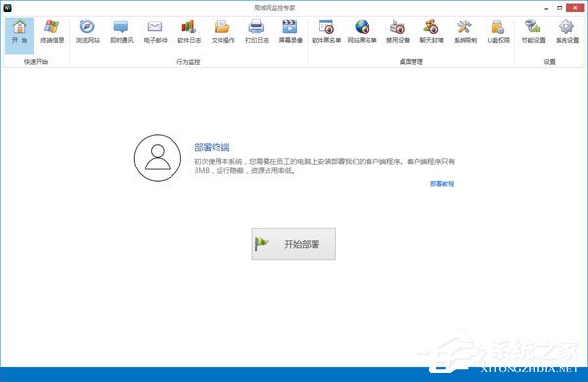The image size is (588, 382).
Task: Open 屏幕录像 screen recording
Action: click(x=291, y=32)
